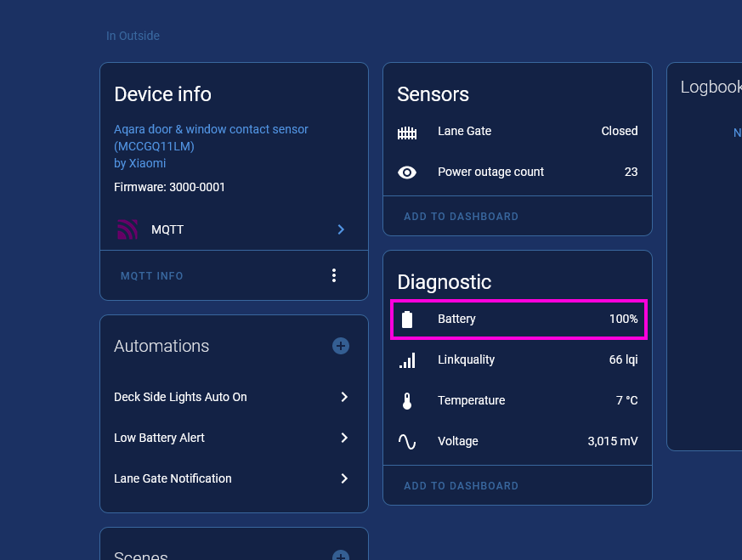
Task: Click the MQTT integration icon
Action: tap(127, 229)
